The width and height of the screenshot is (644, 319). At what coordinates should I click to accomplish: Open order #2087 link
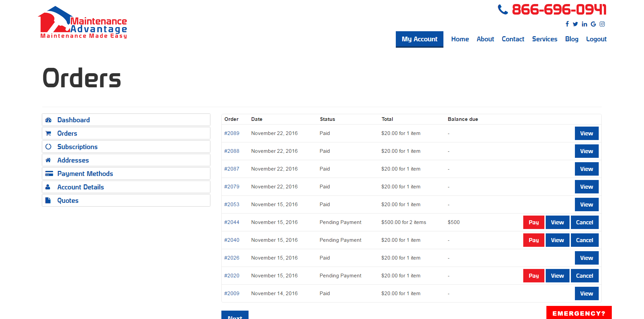click(232, 169)
